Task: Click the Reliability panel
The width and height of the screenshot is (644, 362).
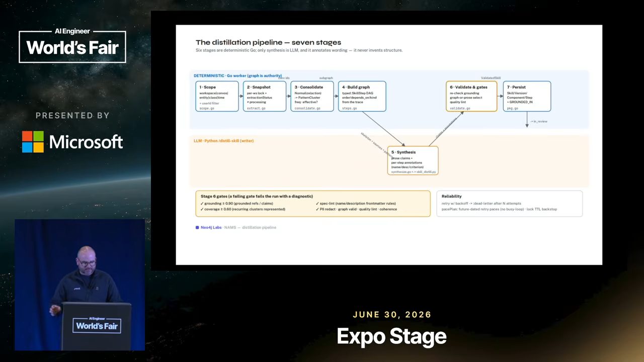Action: [x=509, y=204]
